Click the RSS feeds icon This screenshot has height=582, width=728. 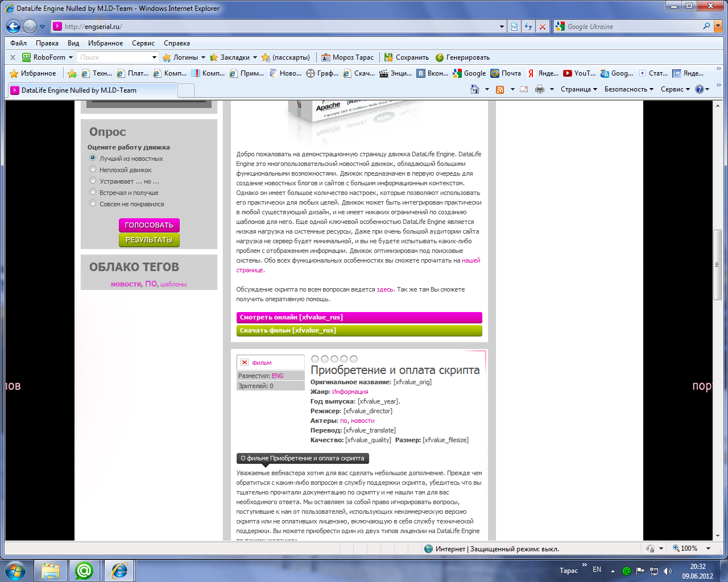click(500, 89)
